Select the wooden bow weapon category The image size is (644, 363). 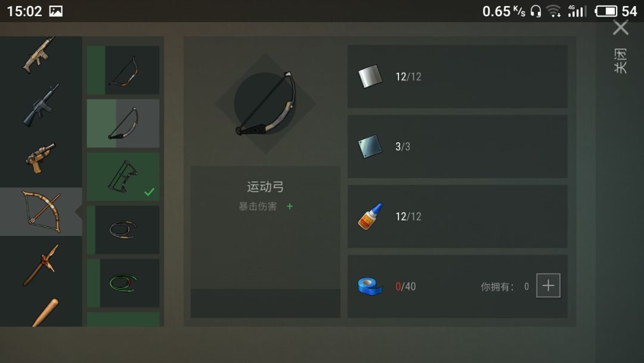click(41, 212)
